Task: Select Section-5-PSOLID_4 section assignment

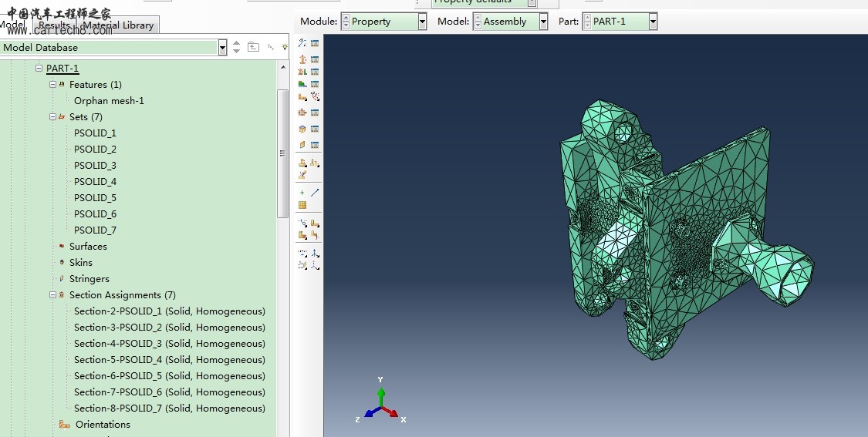Action: coord(169,360)
